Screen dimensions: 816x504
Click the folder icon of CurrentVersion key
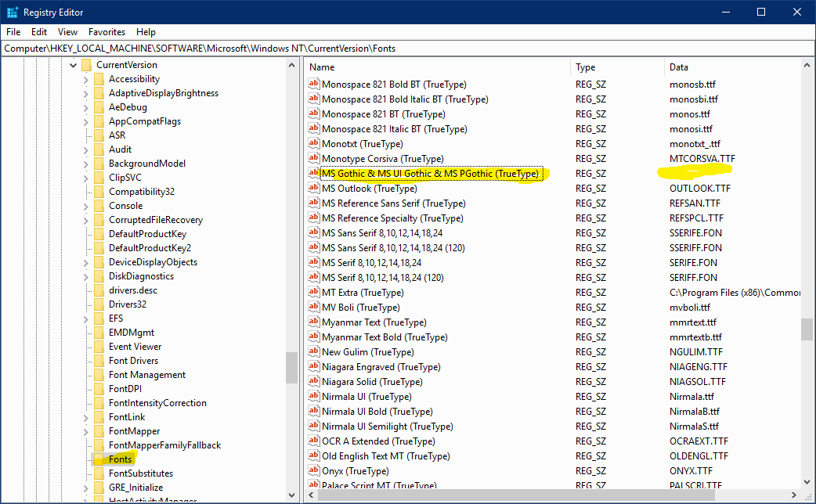tap(87, 65)
